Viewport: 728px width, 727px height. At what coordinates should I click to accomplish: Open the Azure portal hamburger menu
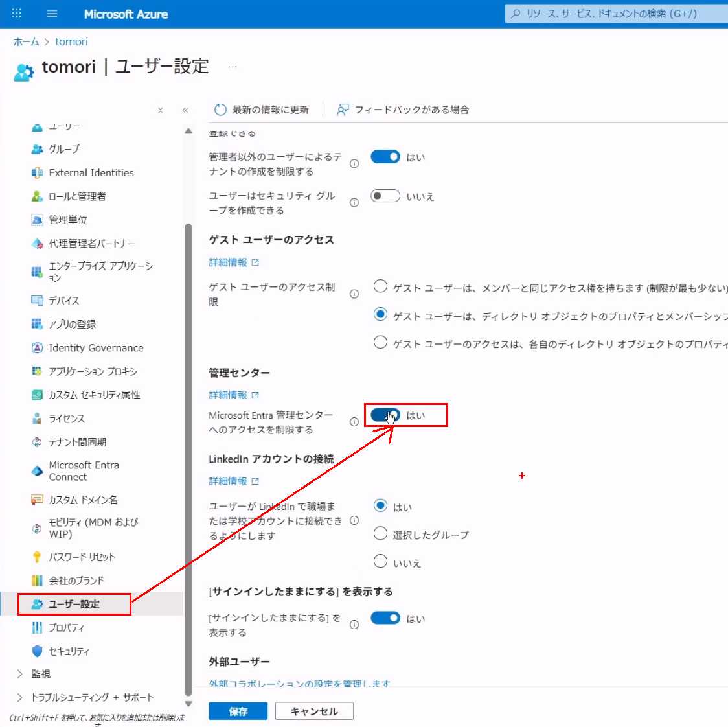coord(52,14)
